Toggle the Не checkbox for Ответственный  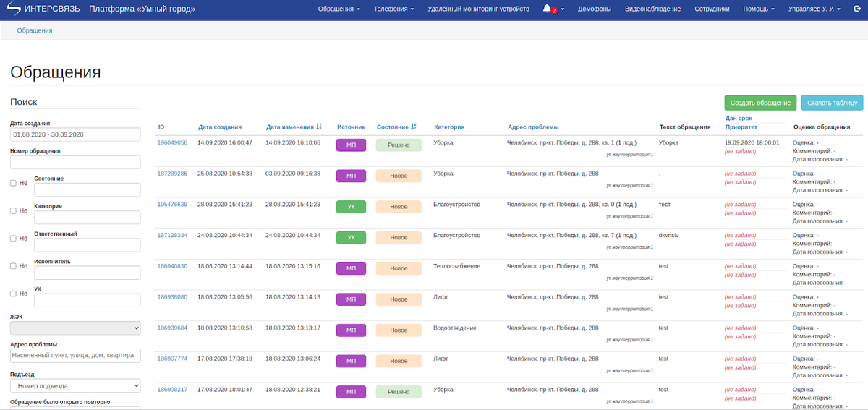(x=13, y=238)
